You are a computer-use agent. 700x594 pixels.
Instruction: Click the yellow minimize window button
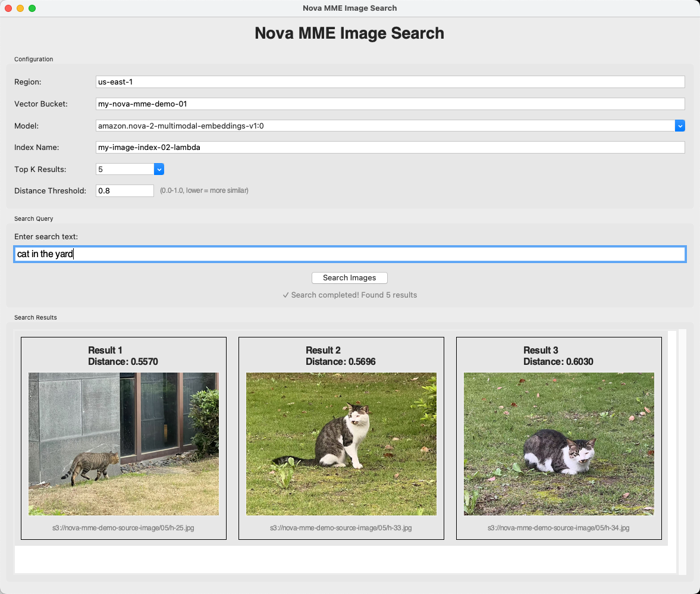20,8
